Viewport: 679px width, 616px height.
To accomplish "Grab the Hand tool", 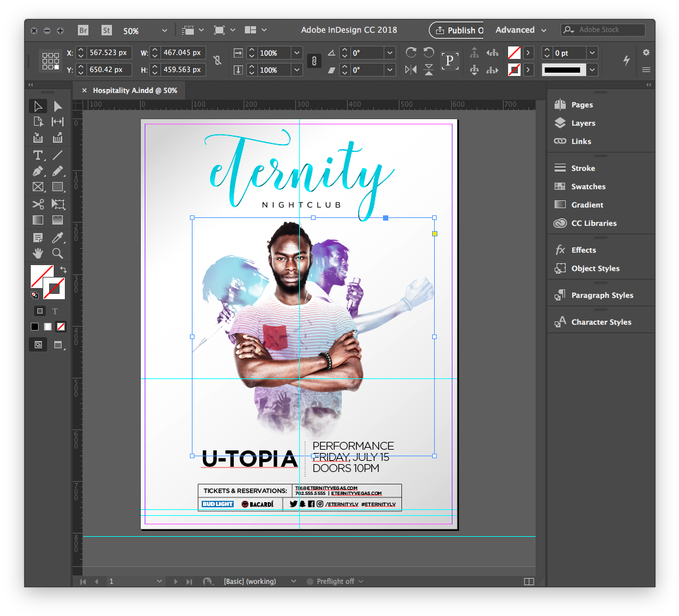I will click(x=37, y=253).
